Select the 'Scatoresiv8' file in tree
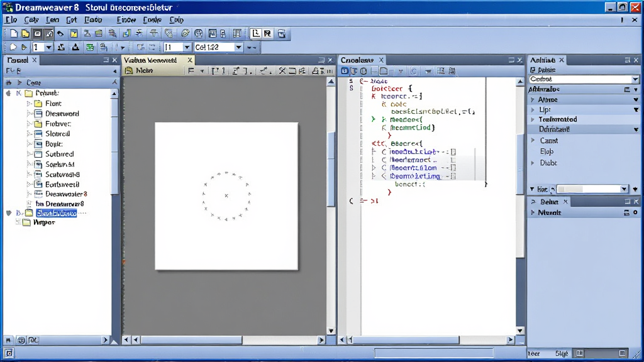 (62, 175)
